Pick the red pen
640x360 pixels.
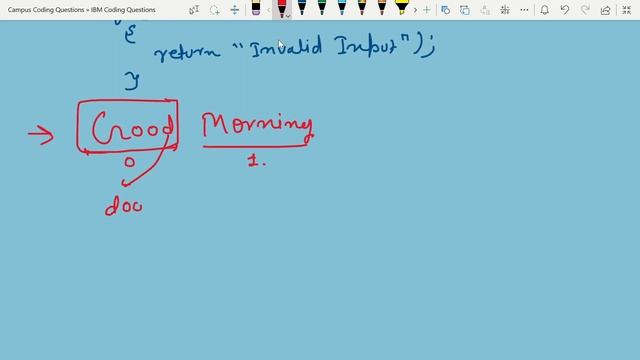tap(281, 9)
